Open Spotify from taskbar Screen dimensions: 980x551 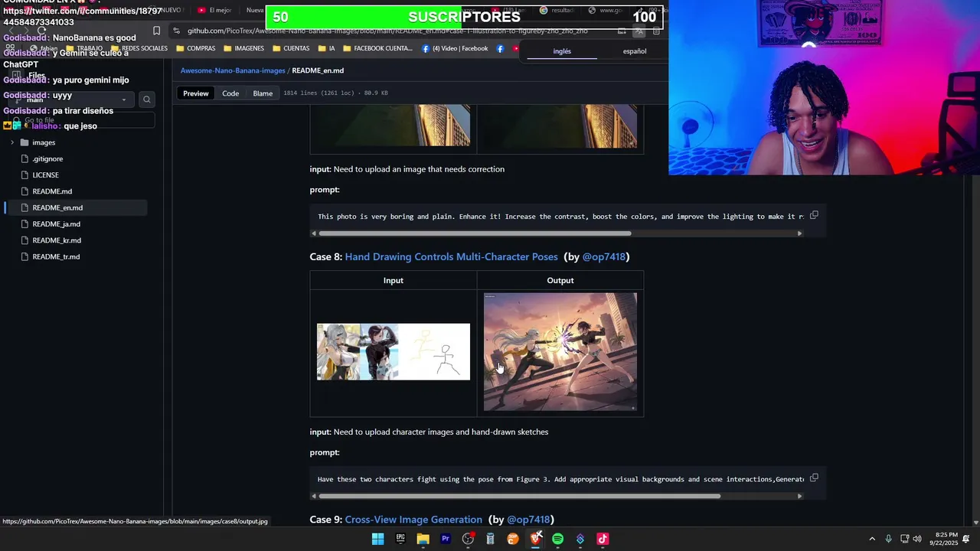pos(557,539)
